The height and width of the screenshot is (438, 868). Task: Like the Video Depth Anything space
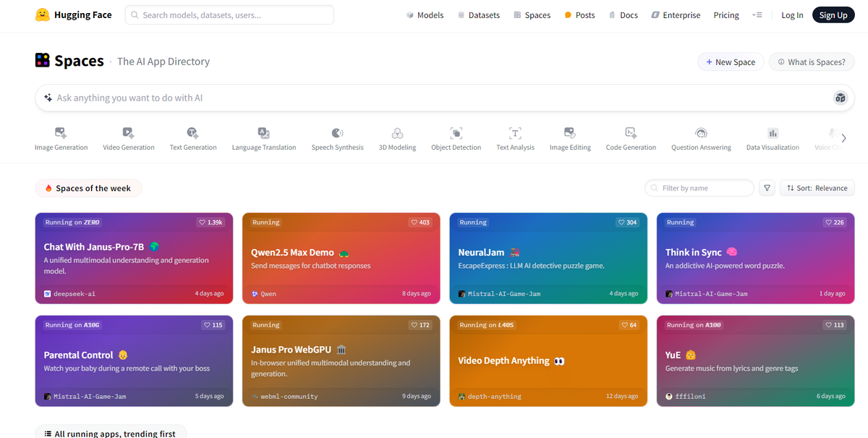click(629, 325)
